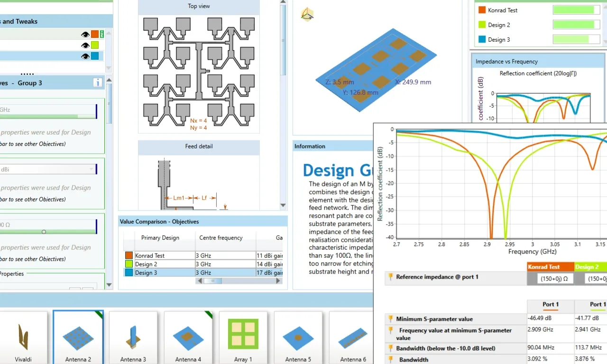Choose the Antenna 4 patch icon

coord(188,337)
